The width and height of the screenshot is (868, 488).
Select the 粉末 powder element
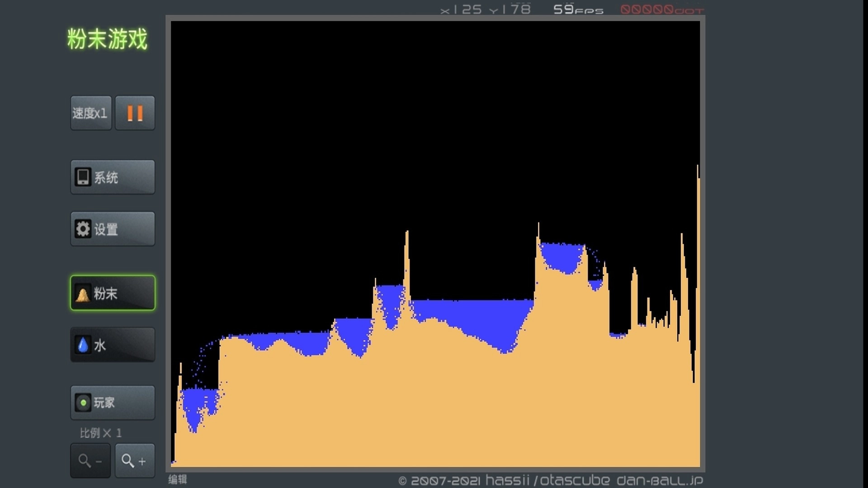113,293
